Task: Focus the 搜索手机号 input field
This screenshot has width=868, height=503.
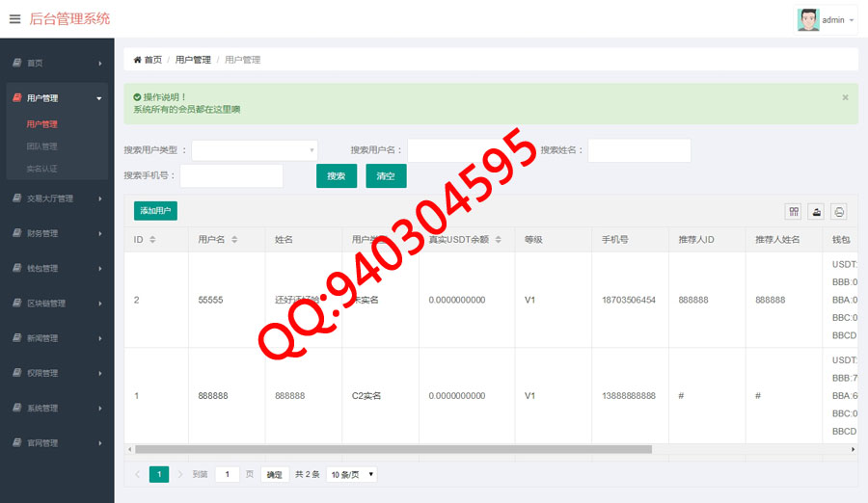Action: [x=231, y=175]
